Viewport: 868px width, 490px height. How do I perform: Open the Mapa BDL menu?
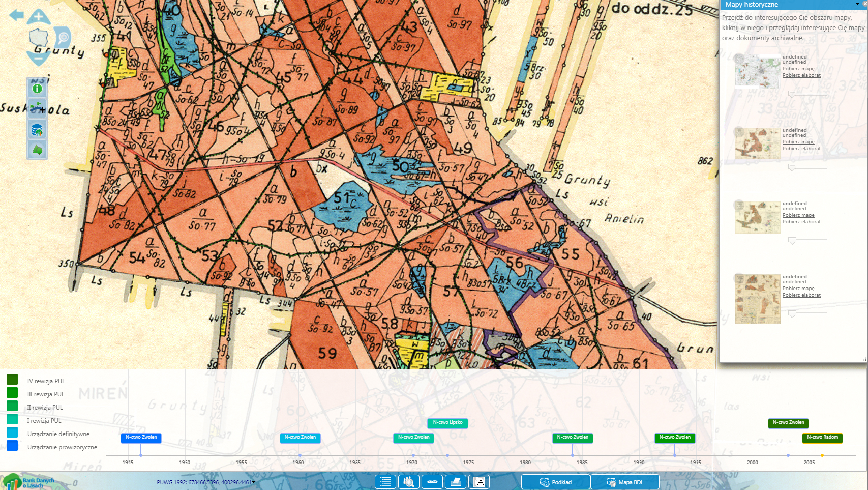click(x=625, y=482)
